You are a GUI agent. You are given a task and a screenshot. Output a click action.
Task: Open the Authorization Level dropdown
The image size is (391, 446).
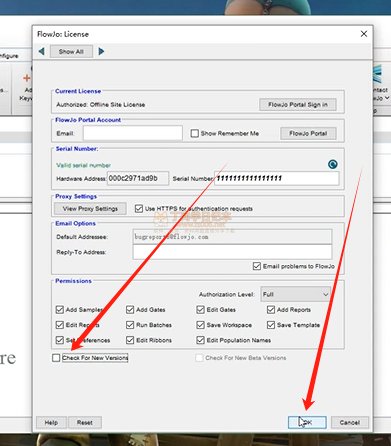coord(296,294)
